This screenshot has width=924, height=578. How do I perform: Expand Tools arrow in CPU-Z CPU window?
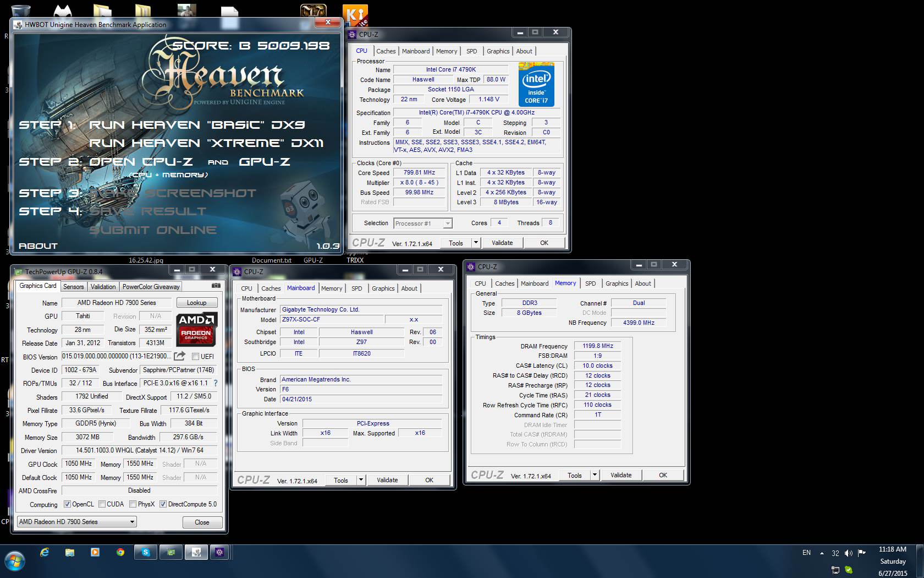(476, 243)
